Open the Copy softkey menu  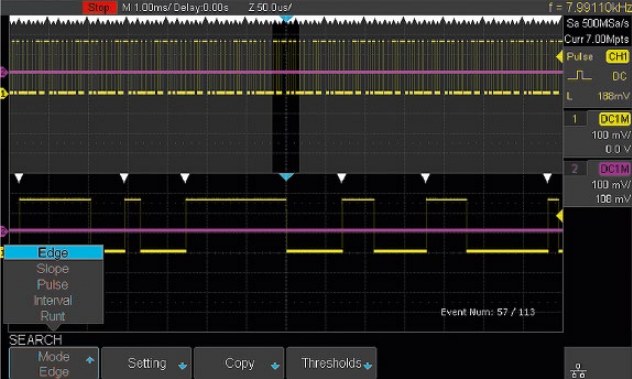(239, 364)
